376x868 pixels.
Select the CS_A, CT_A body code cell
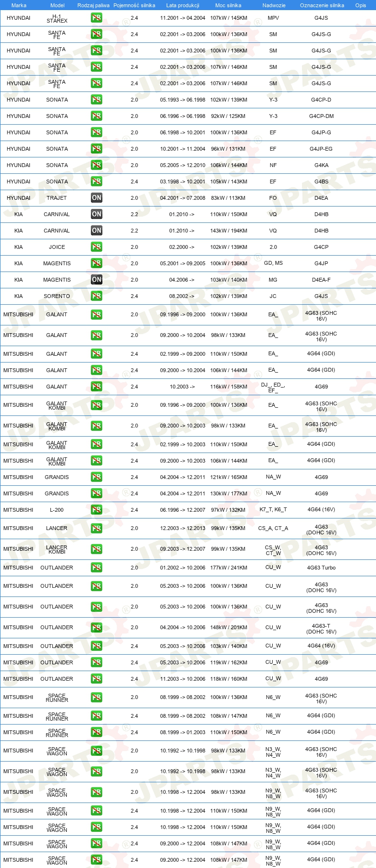pyautogui.click(x=273, y=528)
